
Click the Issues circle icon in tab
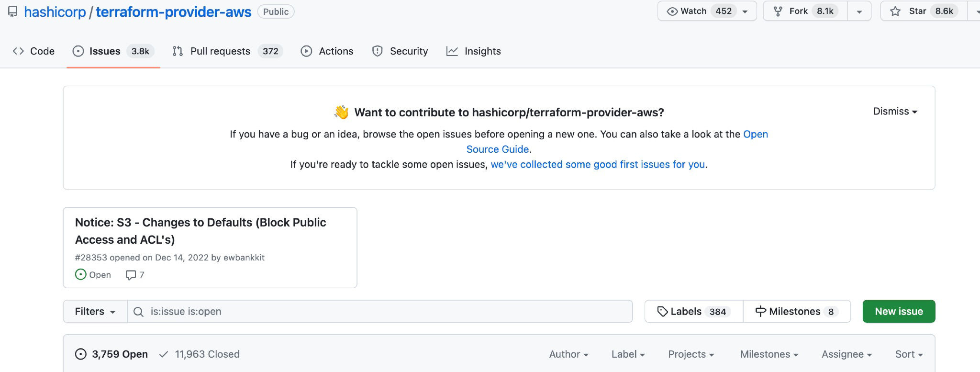(78, 51)
